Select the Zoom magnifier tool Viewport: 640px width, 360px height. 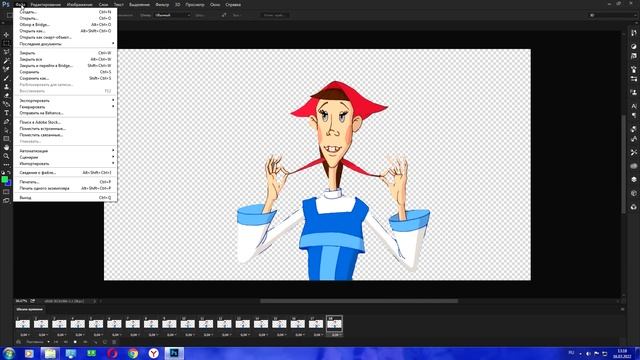6,156
